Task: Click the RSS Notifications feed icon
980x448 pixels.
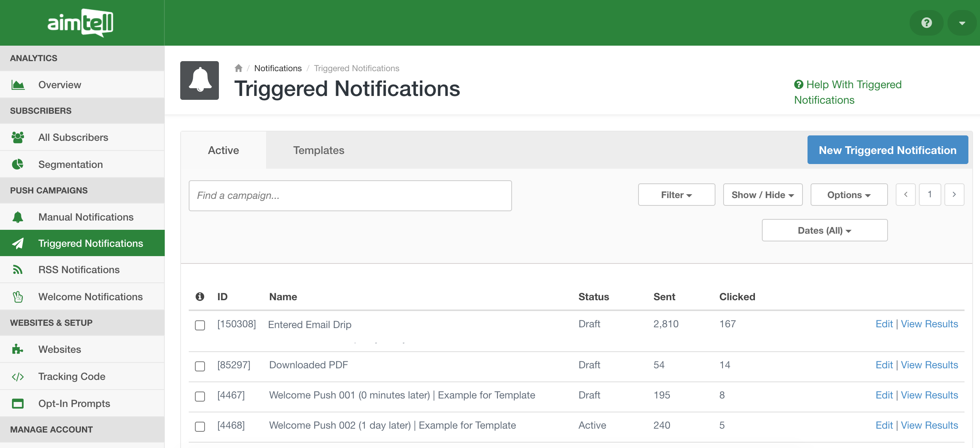Action: pos(18,270)
